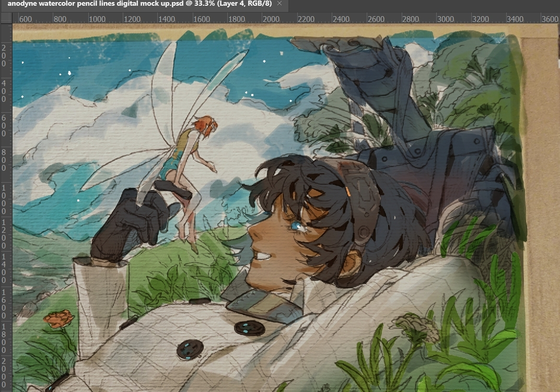Click the ruler origin corner box
The height and width of the screenshot is (392, 560).
(x=6, y=18)
